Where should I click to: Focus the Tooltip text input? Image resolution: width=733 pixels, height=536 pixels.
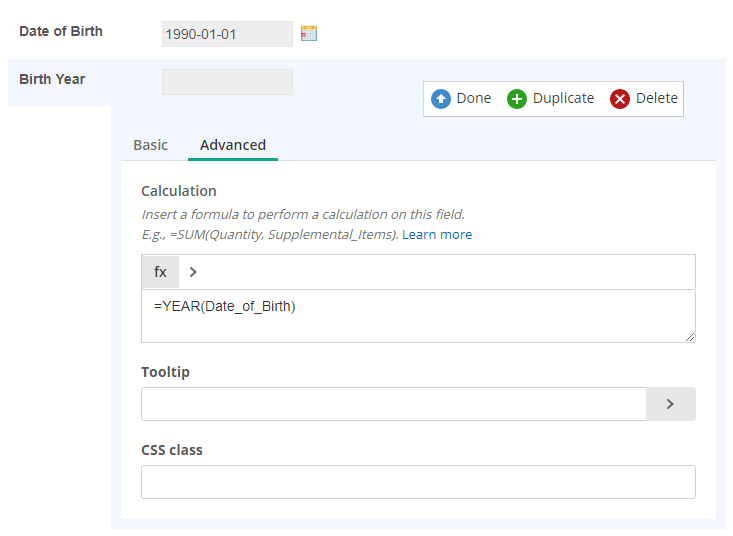click(394, 404)
